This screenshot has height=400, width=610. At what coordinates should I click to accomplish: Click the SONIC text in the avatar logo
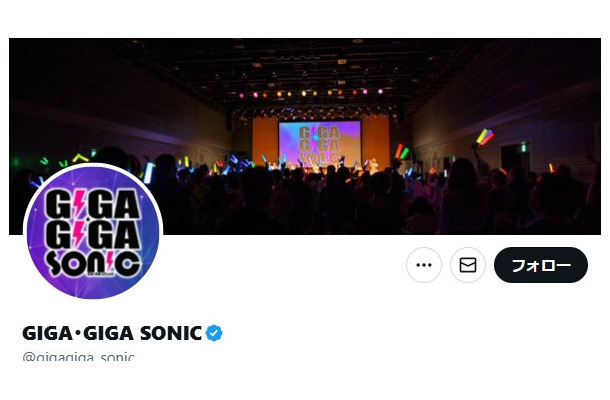[x=92, y=264]
